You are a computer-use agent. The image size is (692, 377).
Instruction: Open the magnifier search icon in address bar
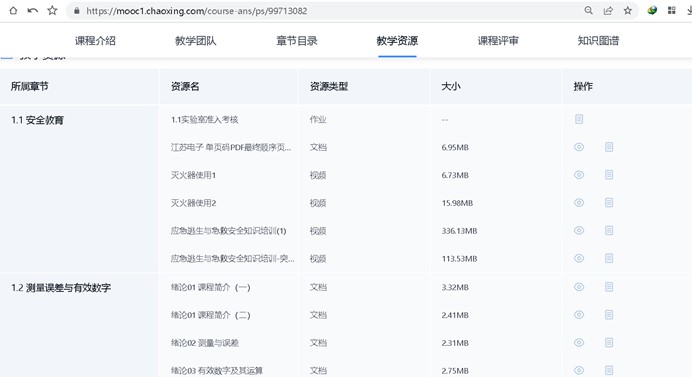pyautogui.click(x=588, y=11)
